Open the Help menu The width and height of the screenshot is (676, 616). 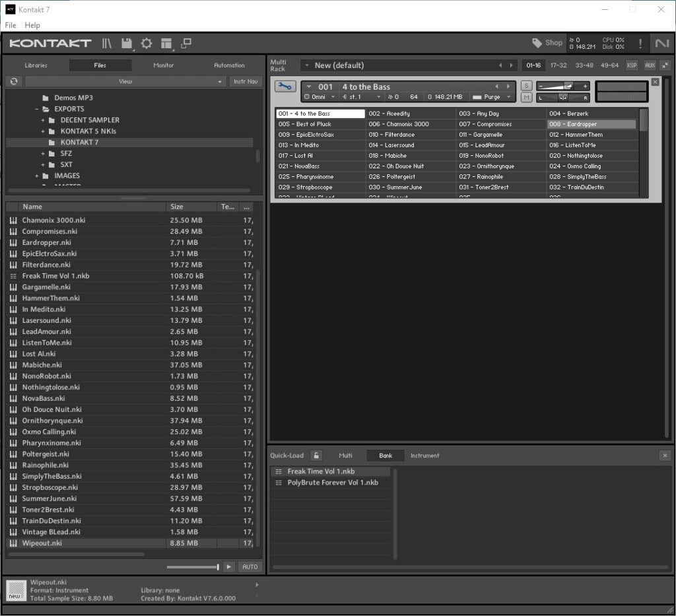32,25
